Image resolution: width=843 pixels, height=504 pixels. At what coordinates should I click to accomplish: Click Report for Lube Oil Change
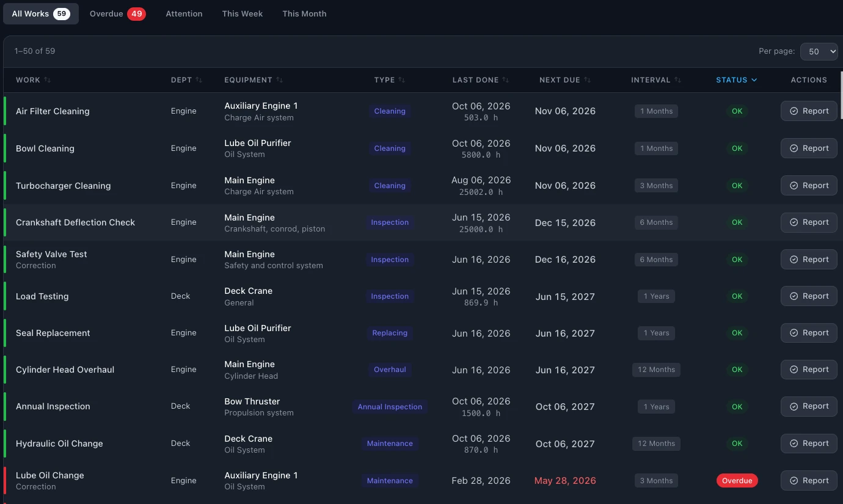point(809,481)
